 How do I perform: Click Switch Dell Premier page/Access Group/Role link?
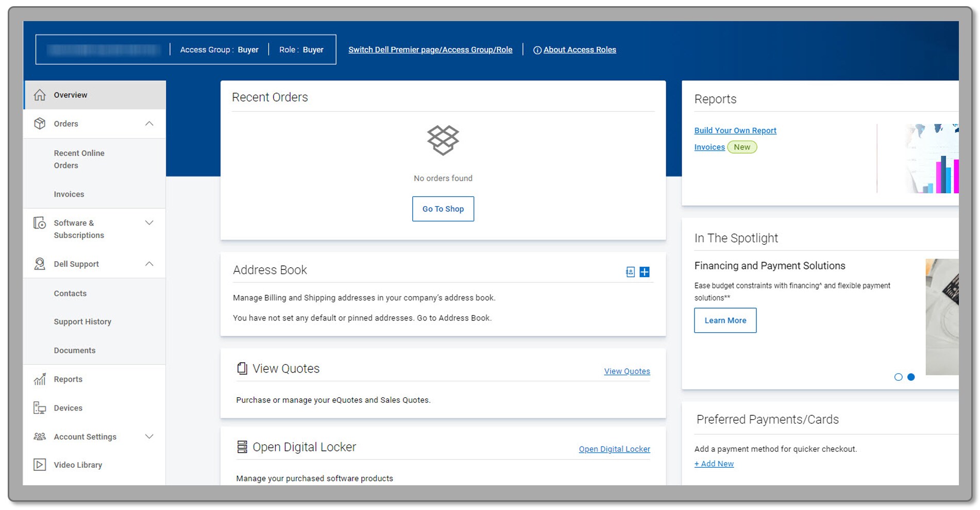(430, 50)
